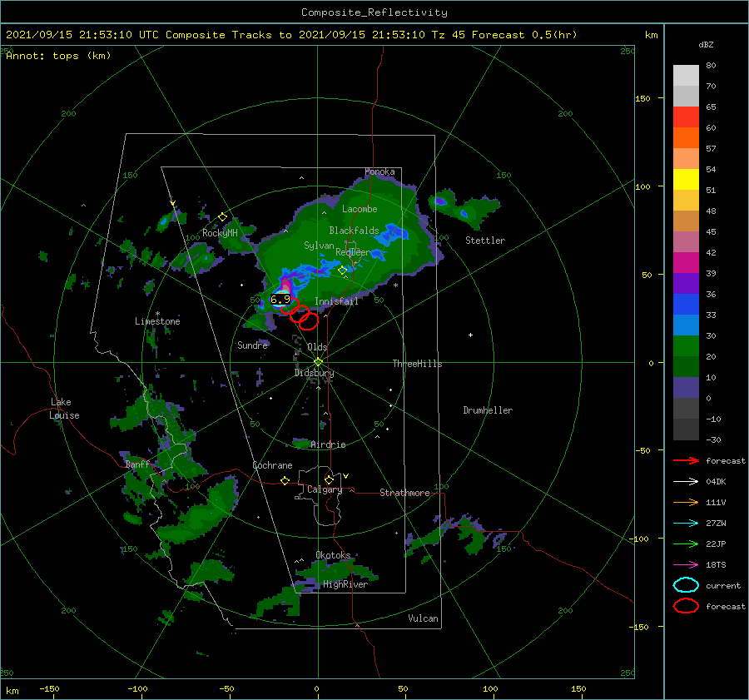Screen dimensions: 749x700
Task: Click the white 04DK arrow legend icon
Action: click(x=686, y=481)
